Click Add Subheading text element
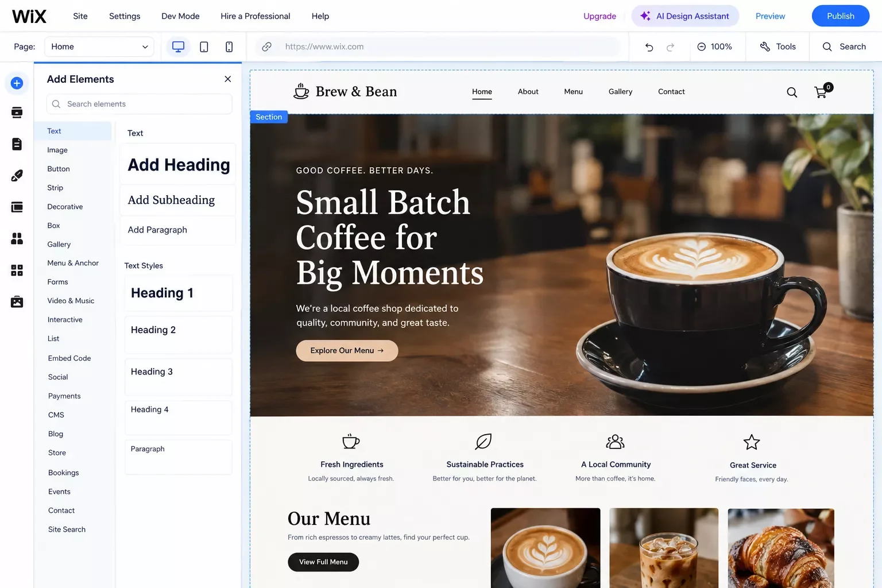The image size is (882, 588). click(178, 200)
